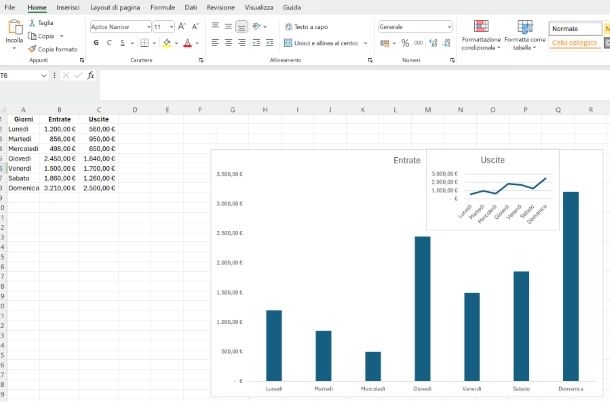Open Formattazione condizionale menu
The height and width of the screenshot is (402, 610).
481,35
